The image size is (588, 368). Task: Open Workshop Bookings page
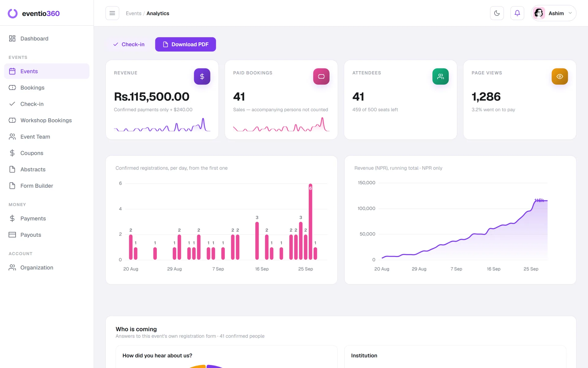[x=47, y=120]
